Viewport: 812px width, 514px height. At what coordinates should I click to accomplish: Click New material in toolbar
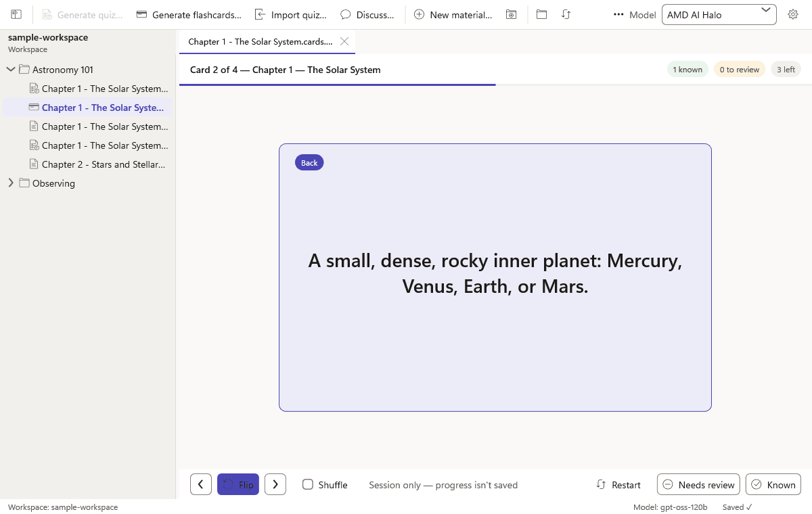click(x=453, y=14)
